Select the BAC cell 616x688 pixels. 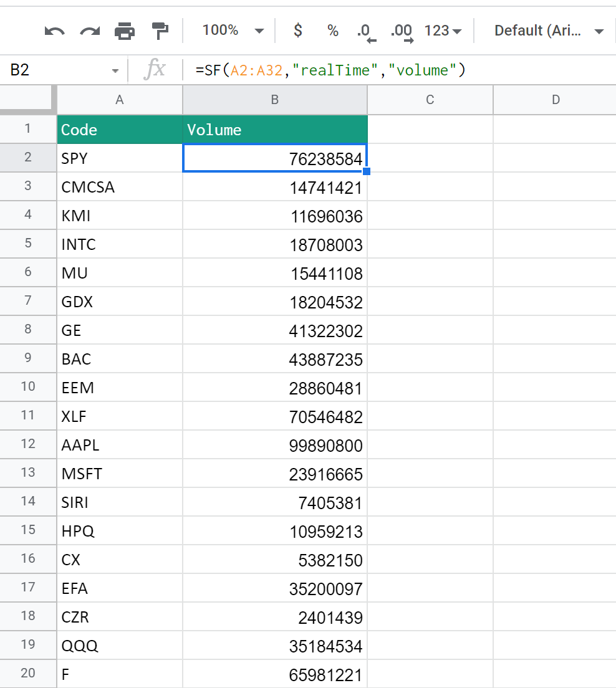pyautogui.click(x=120, y=358)
